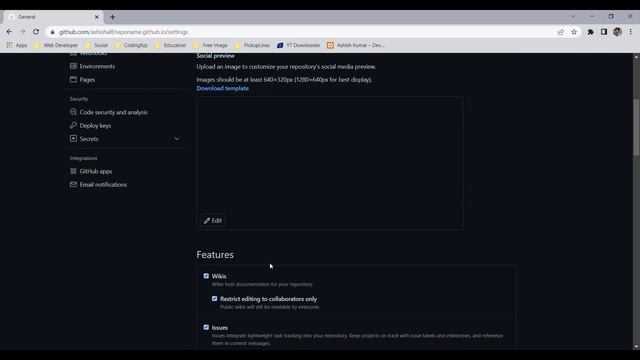Screen dimensions: 640x360
Task: Open Social bookmarks folder
Action: point(96,45)
